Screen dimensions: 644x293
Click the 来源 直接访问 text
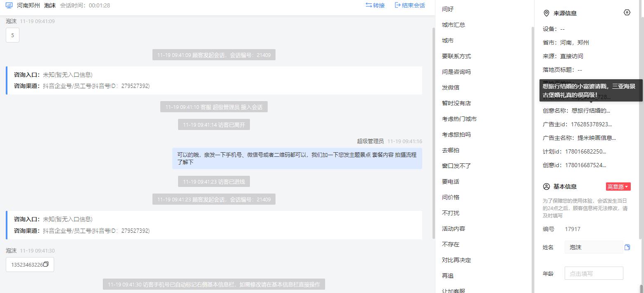tap(563, 56)
